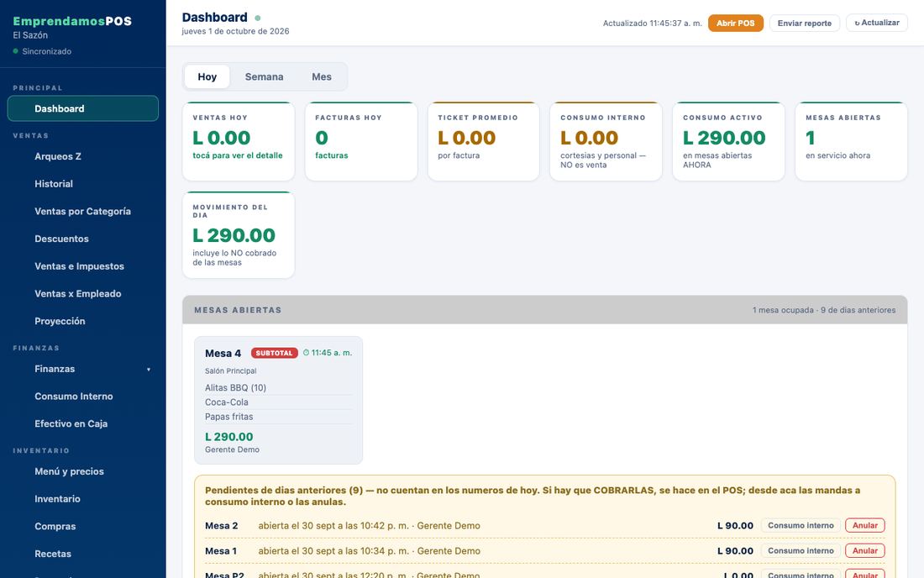This screenshot has width=924, height=578.
Task: Void Mesa 1 with Anular
Action: [865, 551]
